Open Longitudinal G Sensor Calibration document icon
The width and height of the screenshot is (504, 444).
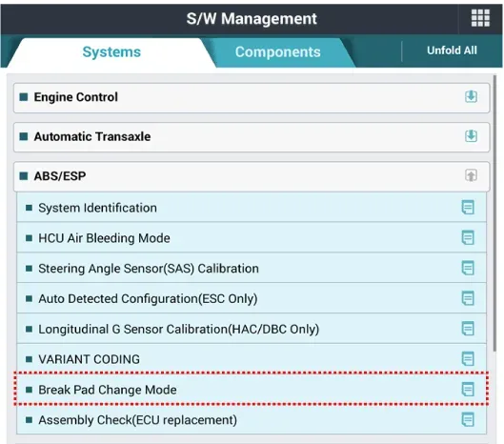[468, 329]
